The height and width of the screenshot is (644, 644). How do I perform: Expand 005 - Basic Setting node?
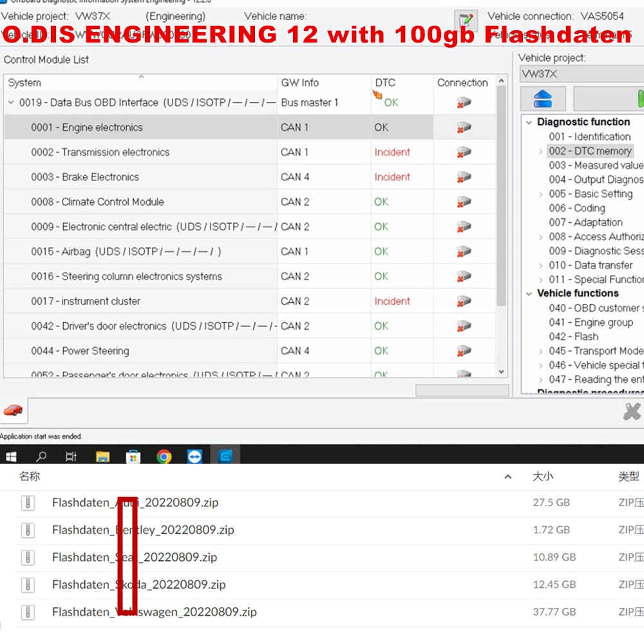click(540, 194)
